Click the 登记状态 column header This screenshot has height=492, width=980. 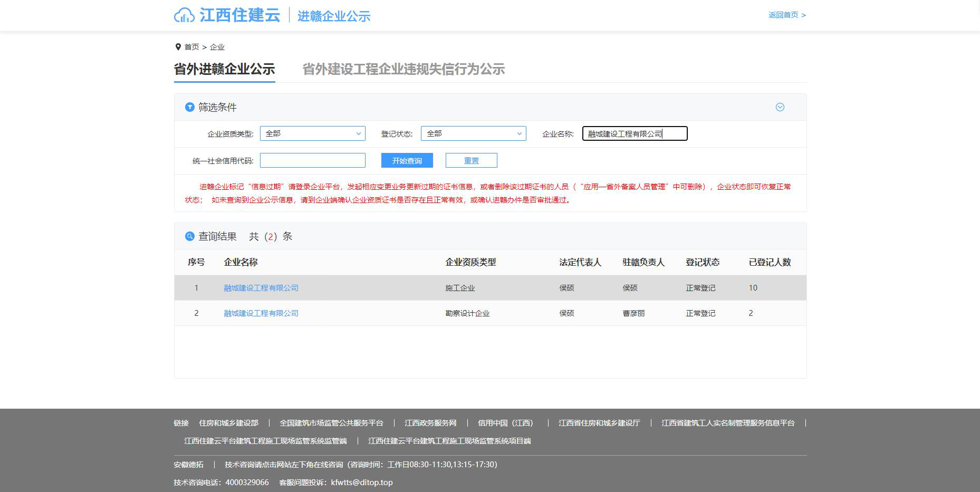703,262
